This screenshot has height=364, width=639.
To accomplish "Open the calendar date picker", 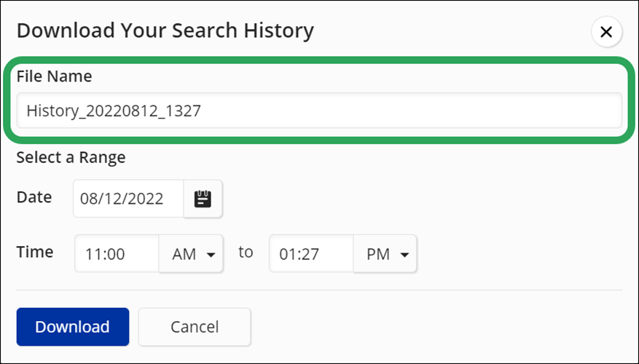I will 203,199.
